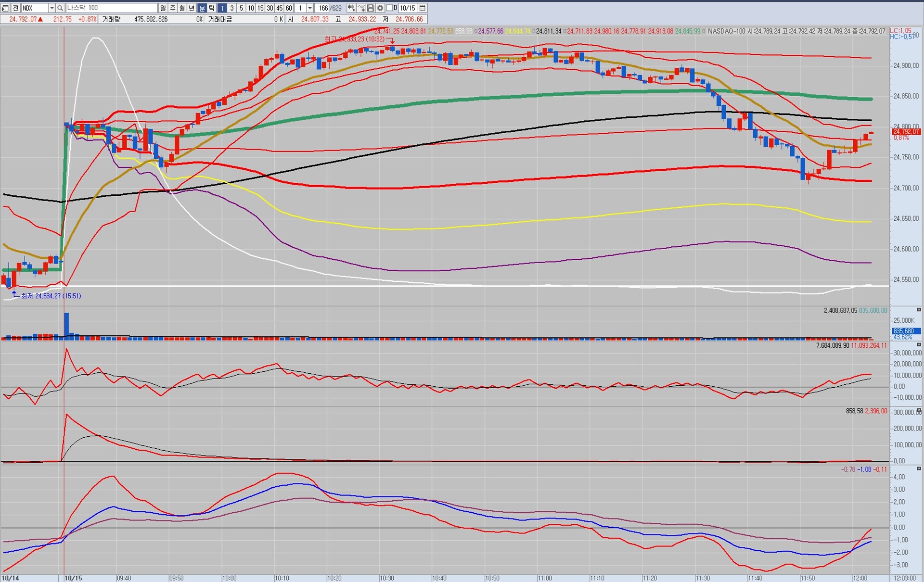Viewport: 924px width, 582px height.
Task: Open chart settings gear icon
Action: coord(380,8)
